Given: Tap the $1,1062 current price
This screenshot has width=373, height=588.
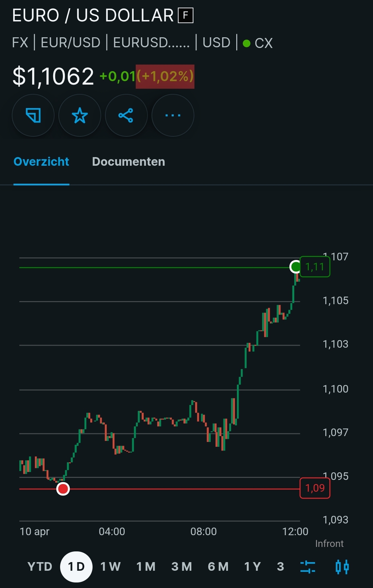Looking at the screenshot, I should pos(53,76).
